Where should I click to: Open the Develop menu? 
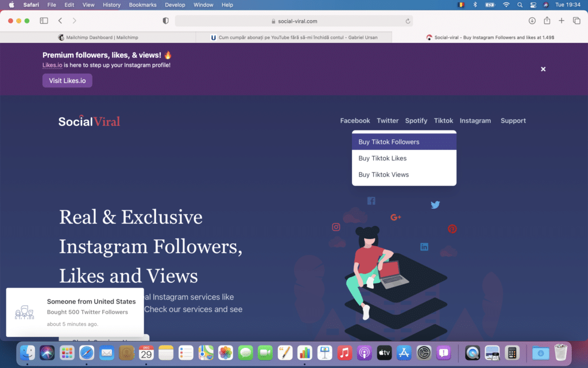(175, 5)
